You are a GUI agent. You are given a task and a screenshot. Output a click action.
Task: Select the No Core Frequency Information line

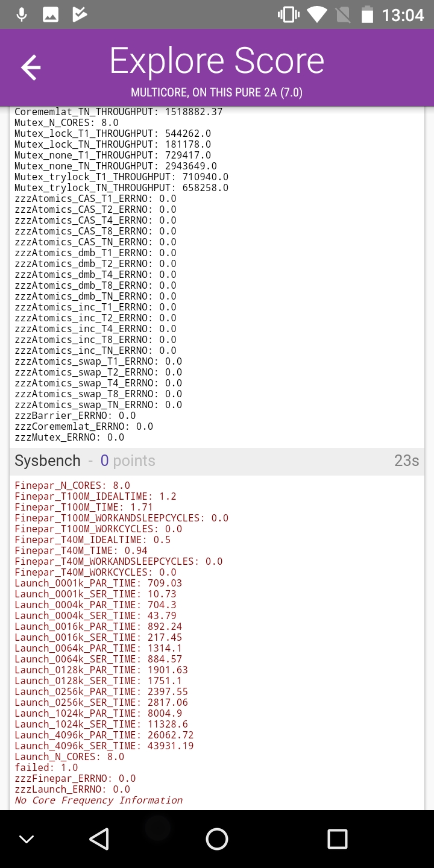pyautogui.click(x=98, y=800)
